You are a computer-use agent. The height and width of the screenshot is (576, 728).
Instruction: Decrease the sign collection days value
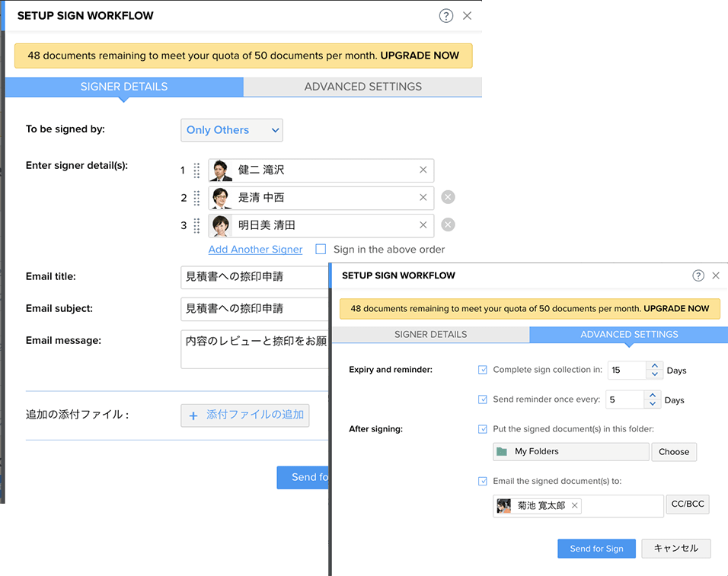(x=655, y=374)
